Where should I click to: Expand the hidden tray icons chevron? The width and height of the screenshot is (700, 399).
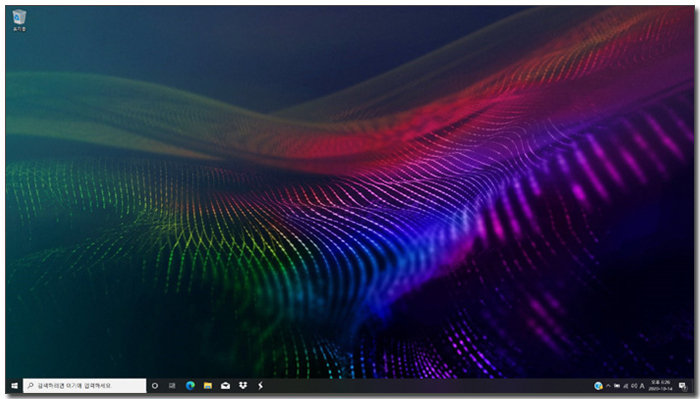point(608,386)
